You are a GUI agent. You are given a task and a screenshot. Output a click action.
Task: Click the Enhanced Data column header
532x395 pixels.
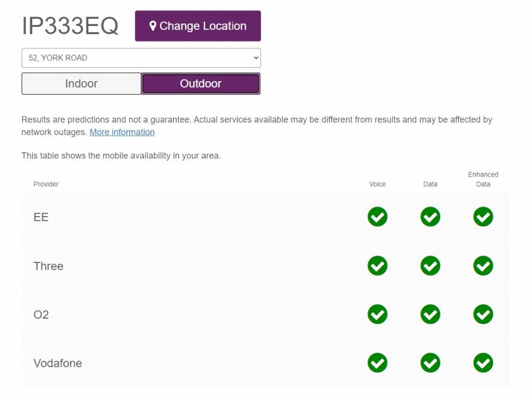483,179
